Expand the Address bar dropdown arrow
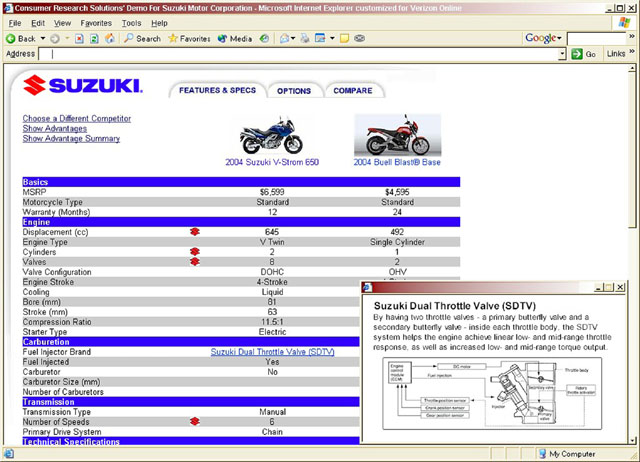Screen dimensions: 640x462 coord(562,54)
